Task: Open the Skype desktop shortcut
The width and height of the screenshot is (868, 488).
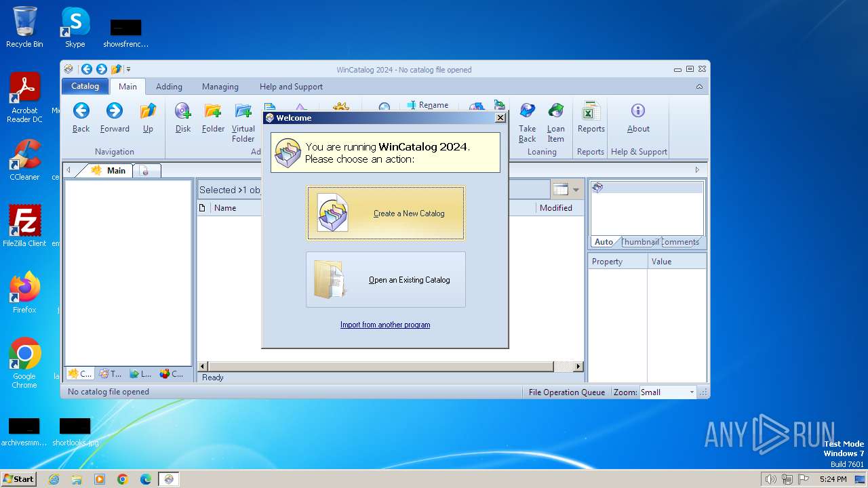Action: (75, 27)
